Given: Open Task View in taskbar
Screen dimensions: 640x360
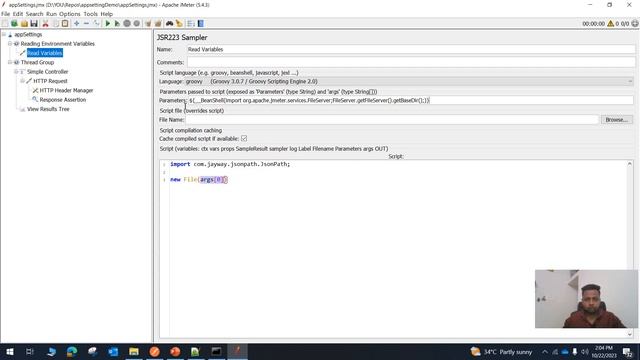Looking at the screenshot, I should click(x=30, y=351).
